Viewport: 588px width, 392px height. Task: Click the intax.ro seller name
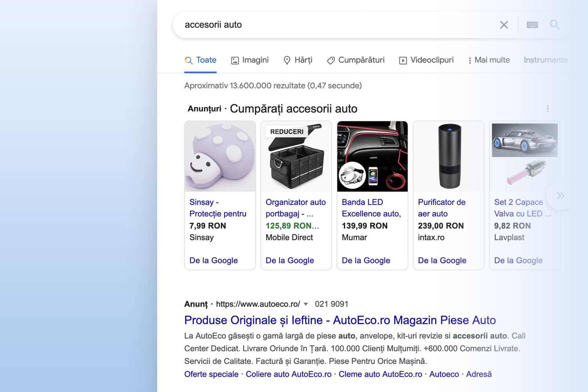431,238
